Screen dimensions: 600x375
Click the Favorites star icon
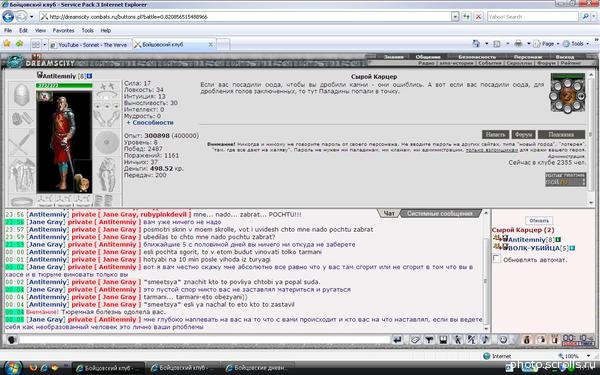point(7,44)
